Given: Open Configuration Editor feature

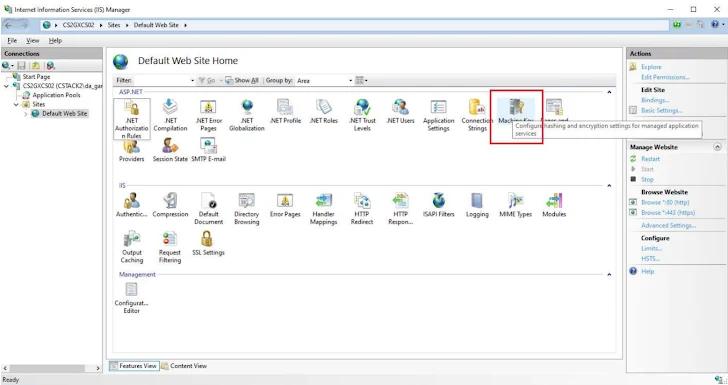Looking at the screenshot, I should [x=131, y=298].
